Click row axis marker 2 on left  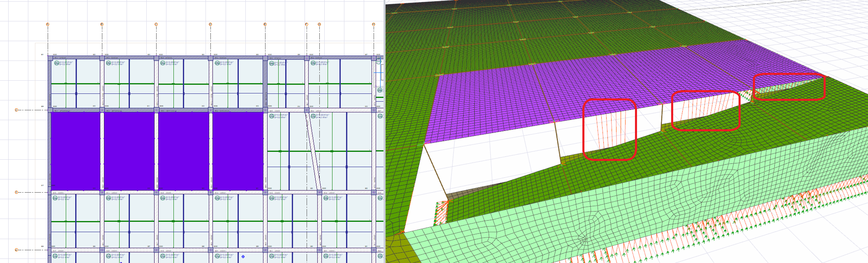click(16, 110)
